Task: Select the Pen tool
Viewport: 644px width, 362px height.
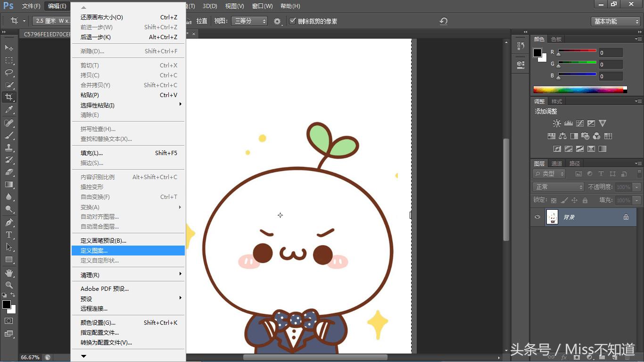Action: 9,222
